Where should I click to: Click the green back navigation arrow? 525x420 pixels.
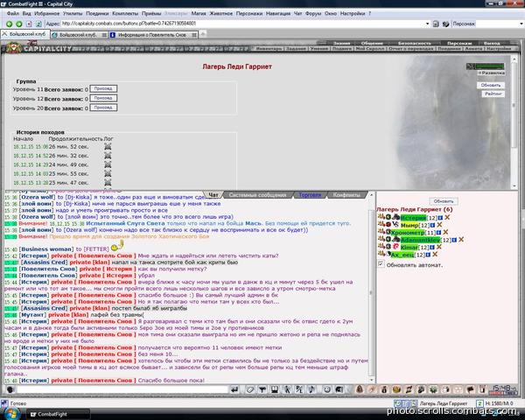pos(9,24)
